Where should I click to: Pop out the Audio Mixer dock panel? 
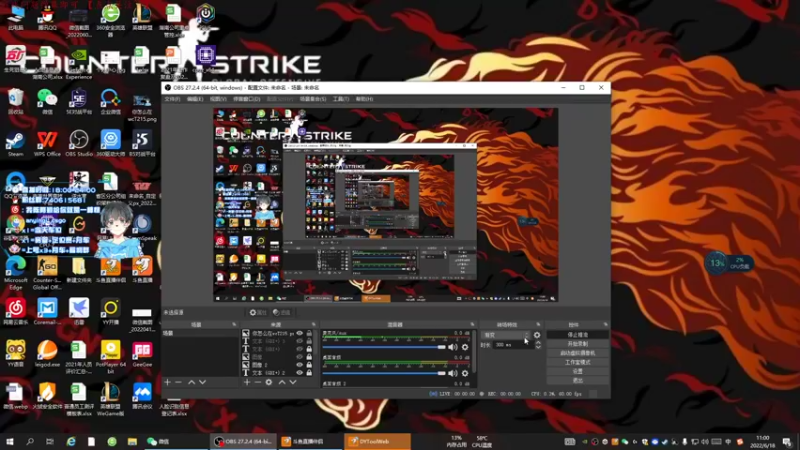click(472, 324)
